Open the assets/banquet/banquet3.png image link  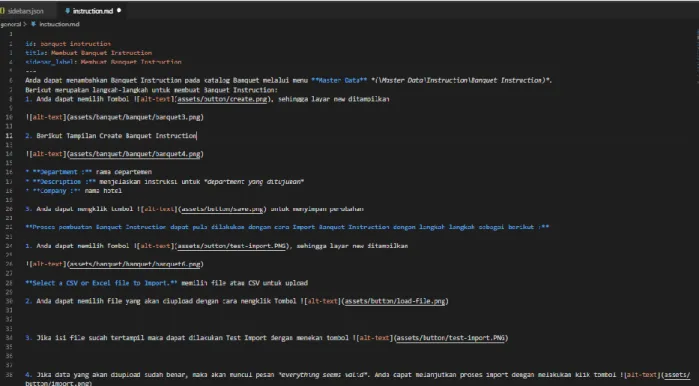(135, 117)
